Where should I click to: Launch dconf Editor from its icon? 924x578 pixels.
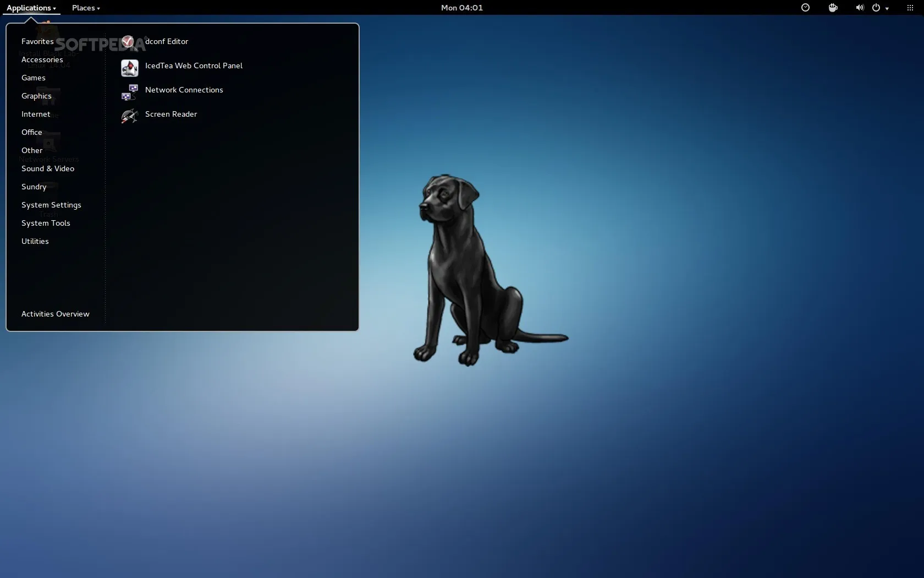pyautogui.click(x=129, y=42)
